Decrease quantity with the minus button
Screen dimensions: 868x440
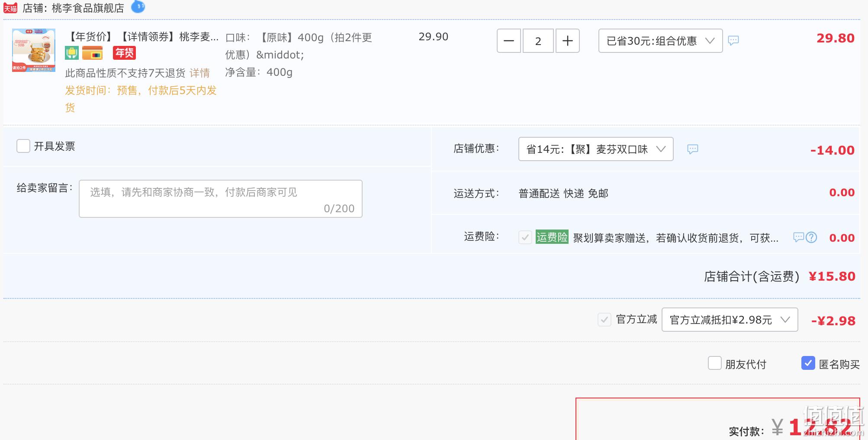(x=508, y=41)
